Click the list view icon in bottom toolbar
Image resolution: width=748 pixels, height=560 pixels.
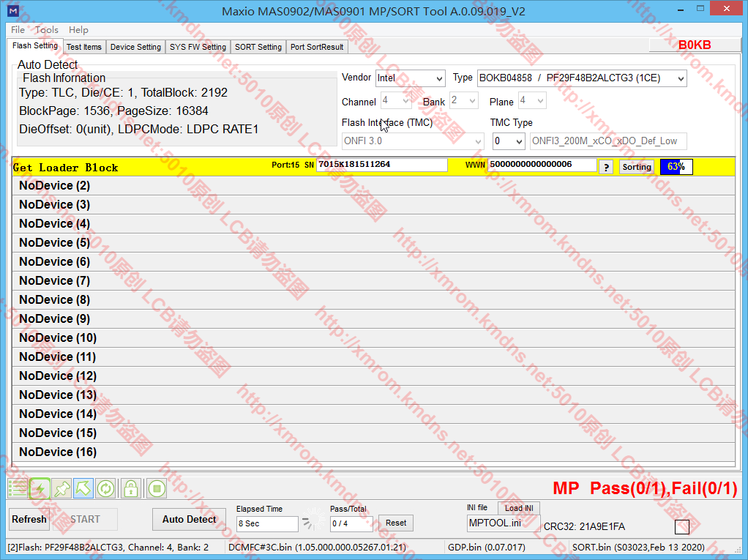(18, 488)
